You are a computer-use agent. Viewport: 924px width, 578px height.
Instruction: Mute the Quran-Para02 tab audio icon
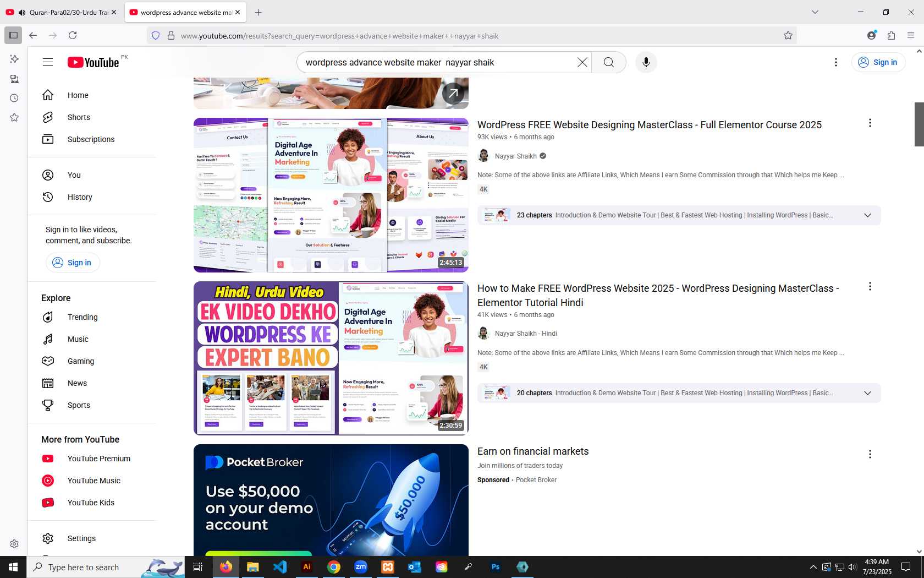click(x=22, y=12)
